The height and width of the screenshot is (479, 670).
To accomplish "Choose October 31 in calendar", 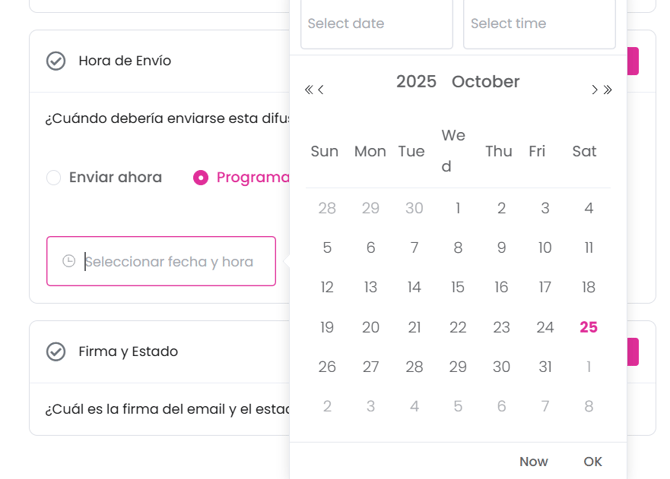I will pyautogui.click(x=545, y=367).
